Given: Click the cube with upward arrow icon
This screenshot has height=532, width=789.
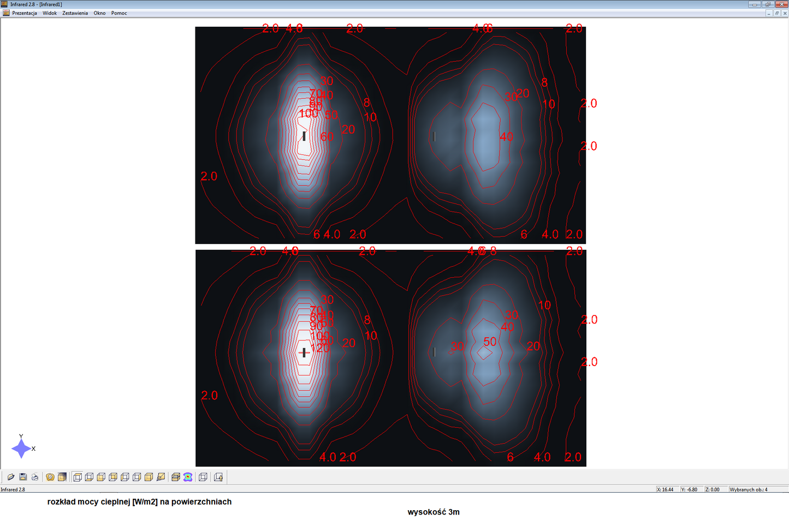Looking at the screenshot, I should [x=218, y=477].
